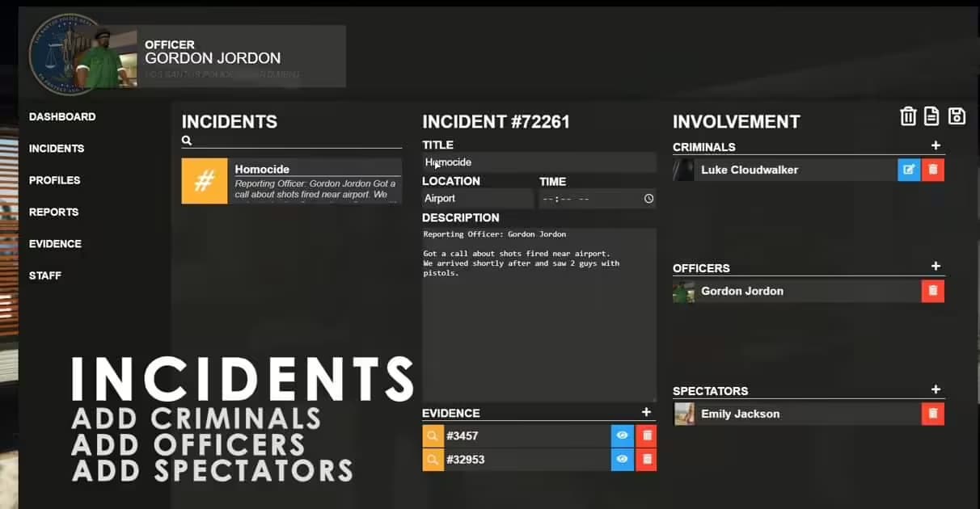Save incident #72261 with the disk icon
The height and width of the screenshot is (509, 980).
coord(957,116)
